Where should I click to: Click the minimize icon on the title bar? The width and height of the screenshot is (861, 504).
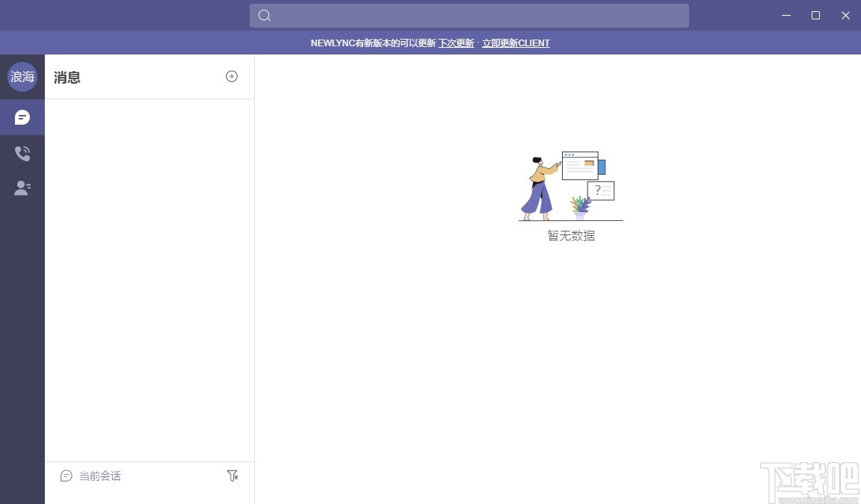point(786,15)
